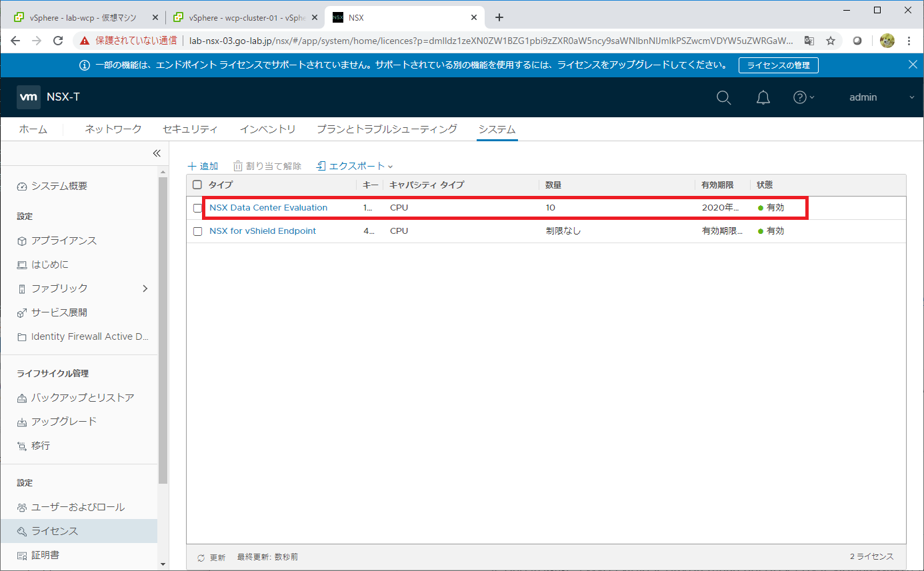Toggle the select-all checkbox in header
Viewport: 924px width, 571px height.
tap(197, 185)
